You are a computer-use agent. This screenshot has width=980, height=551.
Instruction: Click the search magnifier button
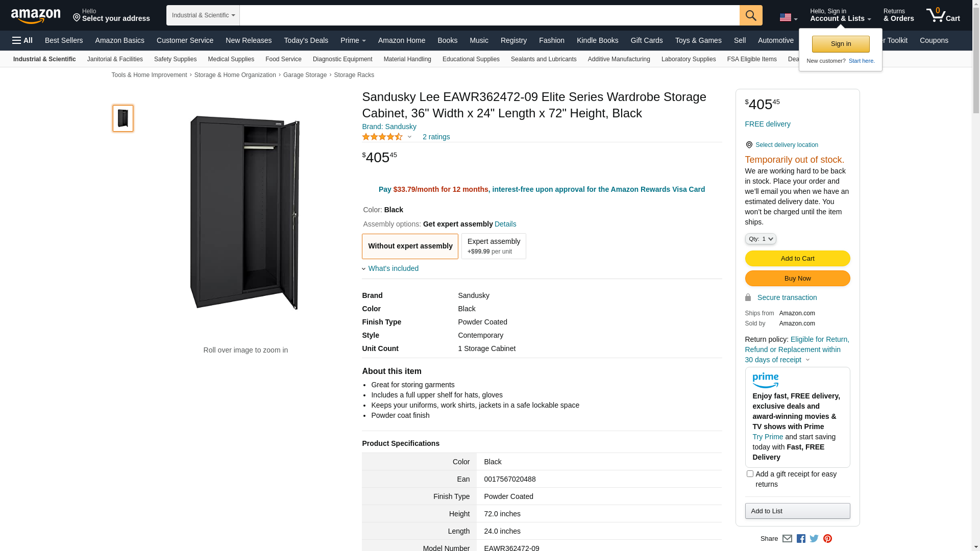click(x=750, y=15)
